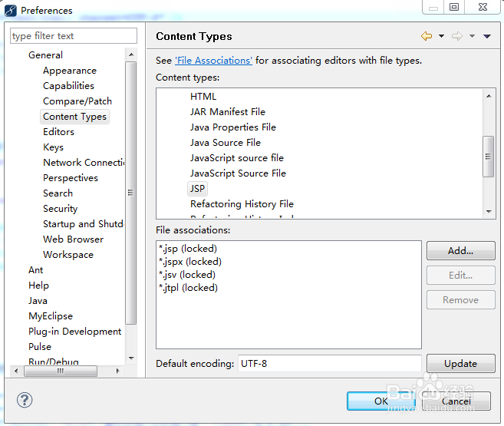Open Search preference page
The width and height of the screenshot is (504, 426).
(x=58, y=193)
